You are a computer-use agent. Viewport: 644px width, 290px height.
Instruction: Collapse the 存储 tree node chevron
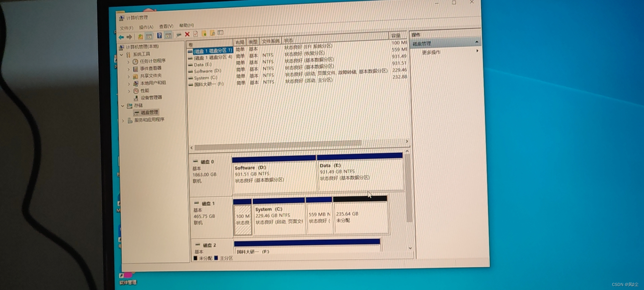click(123, 106)
